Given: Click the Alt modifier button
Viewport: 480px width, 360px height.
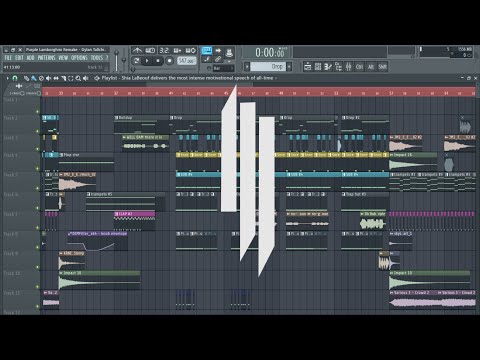Looking at the screenshot, I should 371,67.
